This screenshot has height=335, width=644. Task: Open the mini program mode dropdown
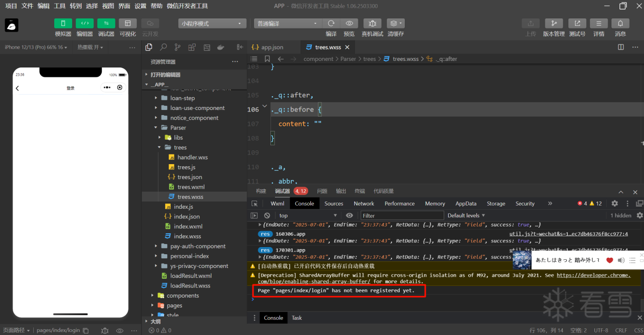pos(213,24)
